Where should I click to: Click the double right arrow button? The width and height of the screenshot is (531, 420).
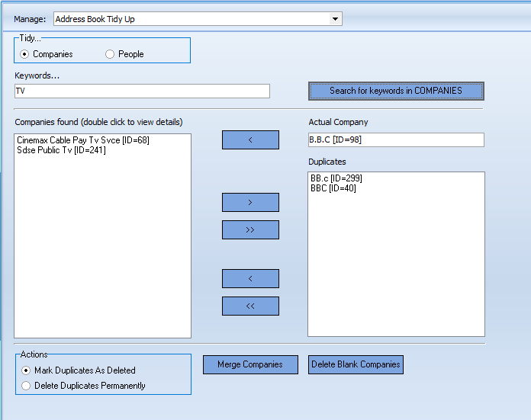pyautogui.click(x=250, y=229)
